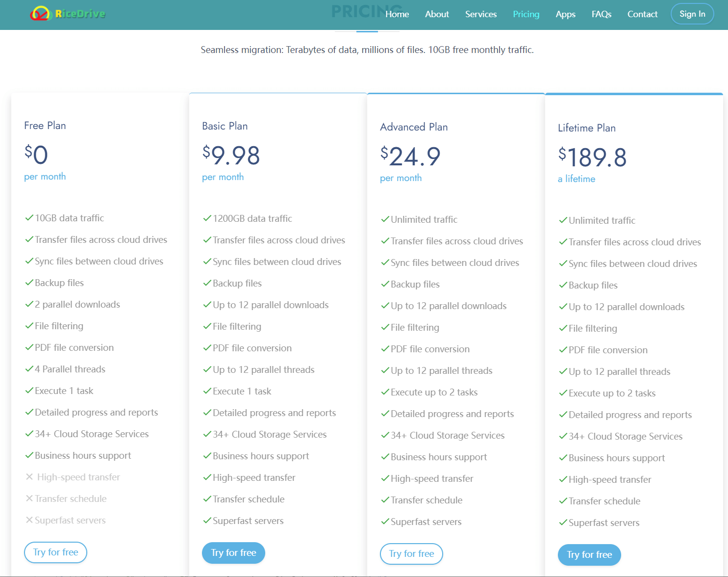Click checkmark beside High-speed transfer in Advanced Plan
This screenshot has height=577, width=728.
[x=385, y=478]
